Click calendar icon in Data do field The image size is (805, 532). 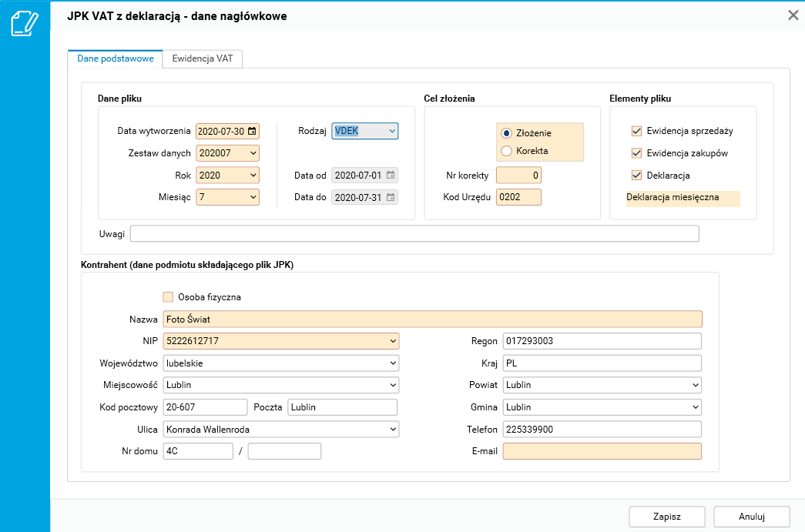click(391, 198)
